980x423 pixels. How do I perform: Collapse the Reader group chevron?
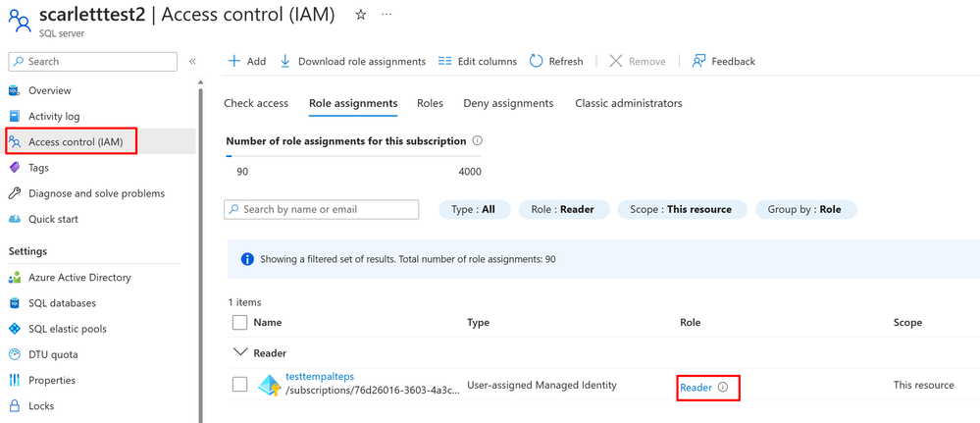click(x=239, y=353)
